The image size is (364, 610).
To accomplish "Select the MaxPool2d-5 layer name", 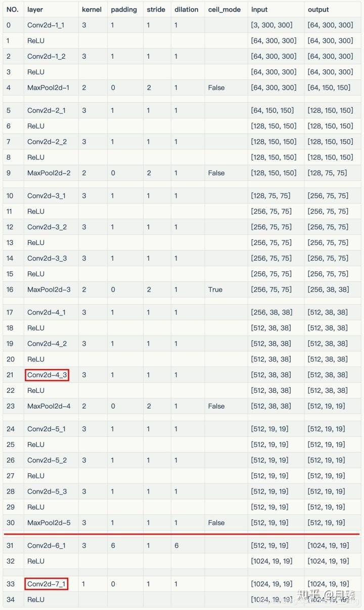I will click(x=49, y=523).
